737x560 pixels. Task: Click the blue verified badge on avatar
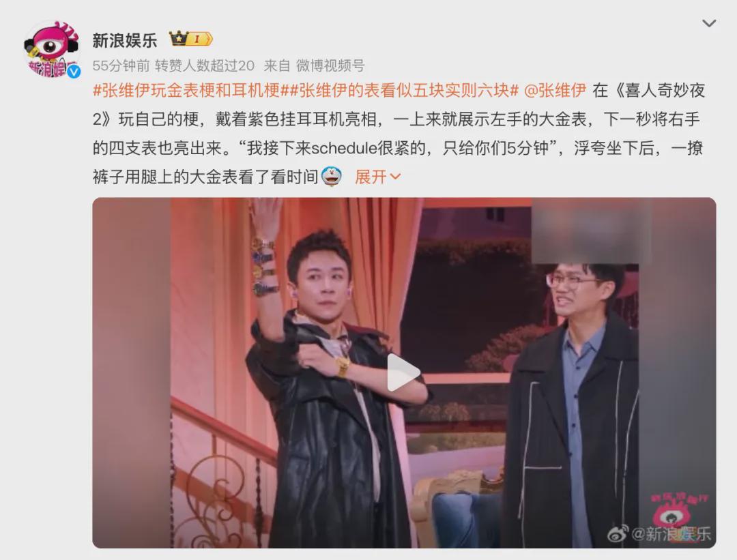[73, 72]
